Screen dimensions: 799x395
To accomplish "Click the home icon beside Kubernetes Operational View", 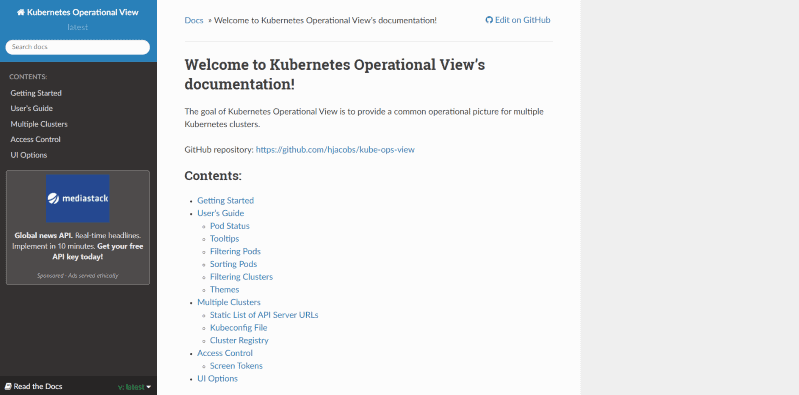I will (x=21, y=12).
